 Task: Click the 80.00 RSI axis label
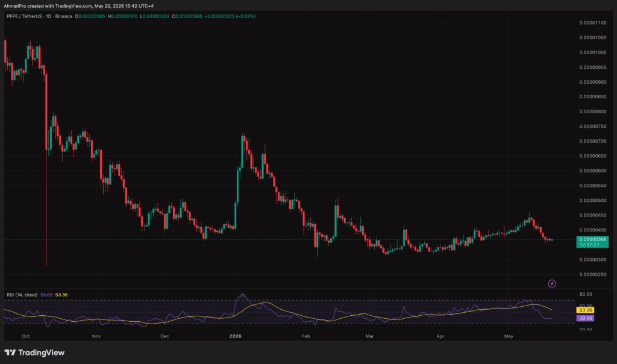click(x=586, y=294)
